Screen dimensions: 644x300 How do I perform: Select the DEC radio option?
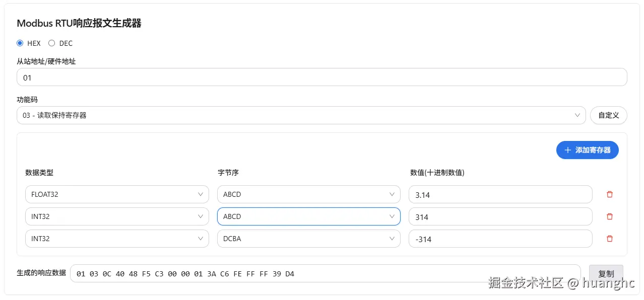pyautogui.click(x=51, y=43)
